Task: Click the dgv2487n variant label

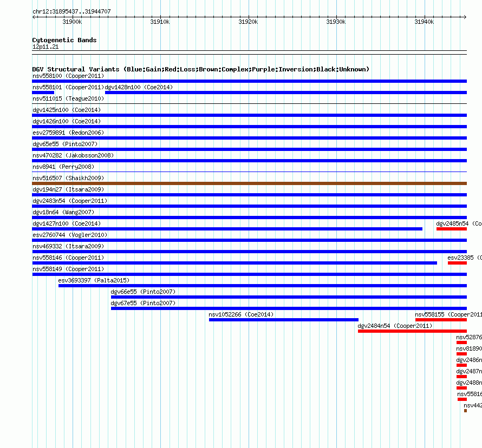Action: 469,371
